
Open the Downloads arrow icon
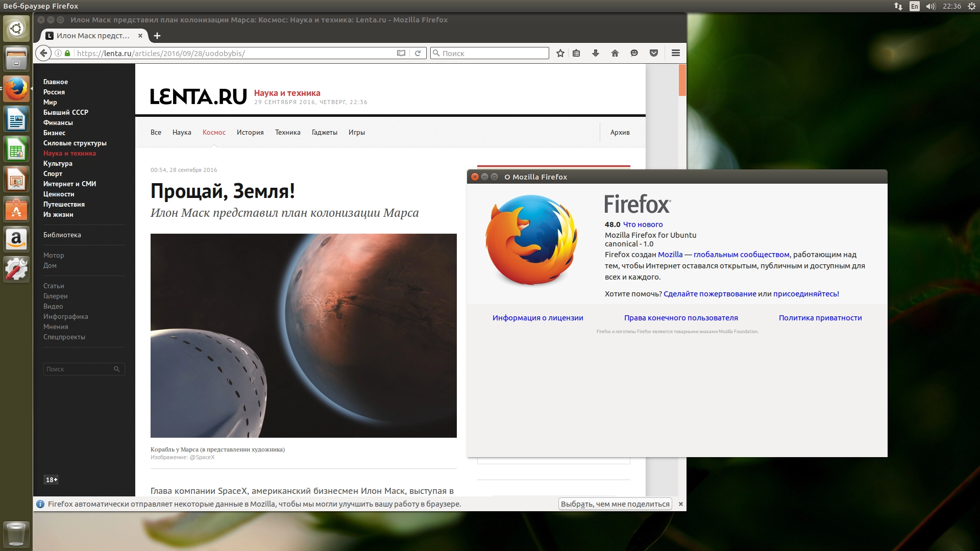(596, 53)
